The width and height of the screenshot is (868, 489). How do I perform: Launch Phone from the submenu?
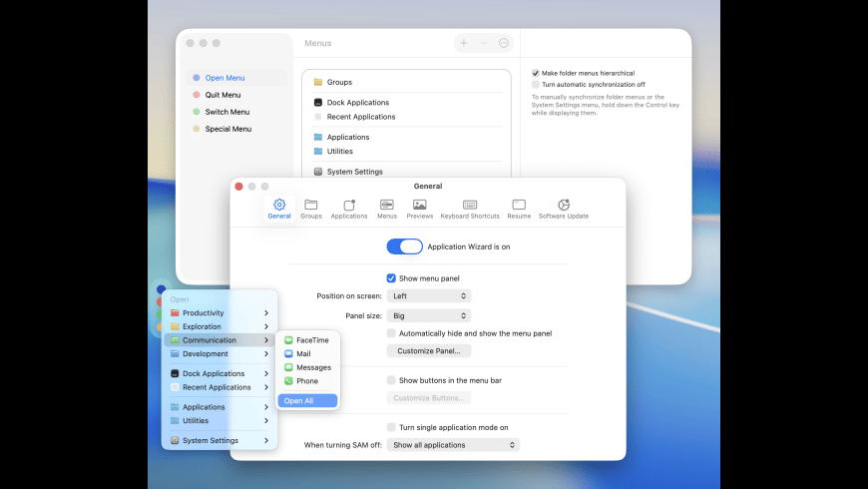click(307, 380)
